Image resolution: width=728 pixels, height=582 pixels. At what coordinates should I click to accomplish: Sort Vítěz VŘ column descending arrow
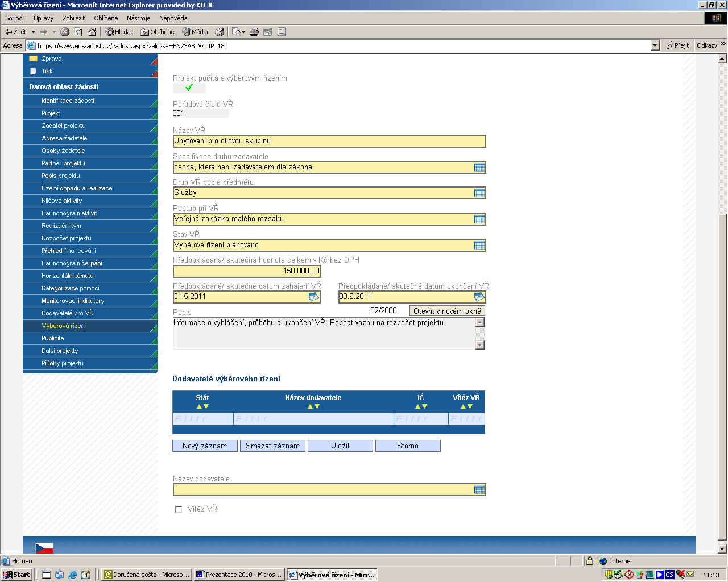pos(470,406)
